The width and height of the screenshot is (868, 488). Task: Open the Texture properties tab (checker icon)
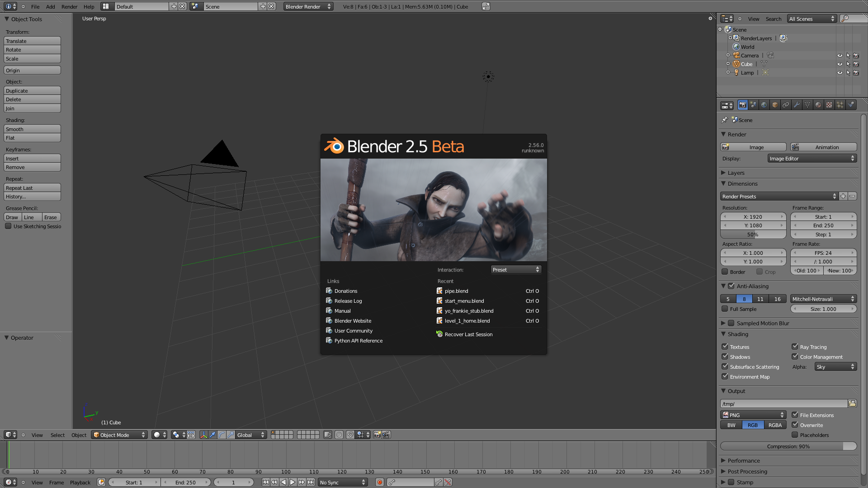829,105
